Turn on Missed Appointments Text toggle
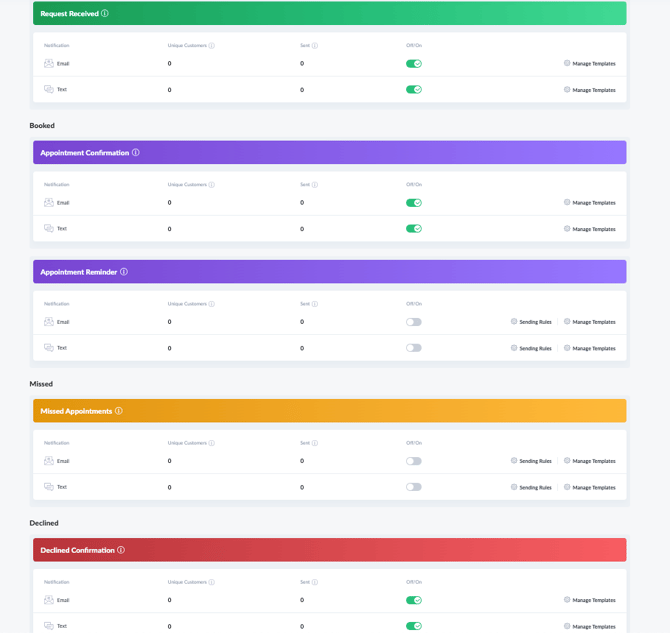This screenshot has height=633, width=670. coord(414,487)
